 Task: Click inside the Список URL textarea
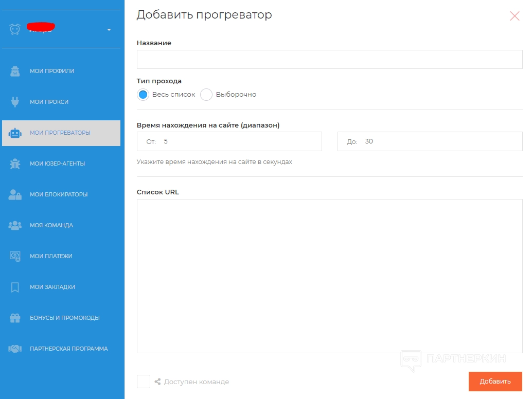point(329,276)
